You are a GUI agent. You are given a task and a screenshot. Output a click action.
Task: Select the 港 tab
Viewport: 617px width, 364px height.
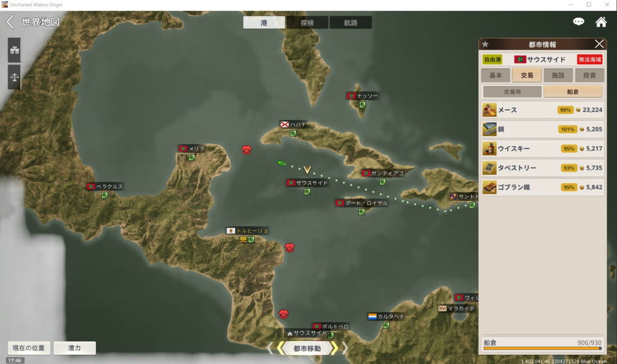pyautogui.click(x=264, y=22)
